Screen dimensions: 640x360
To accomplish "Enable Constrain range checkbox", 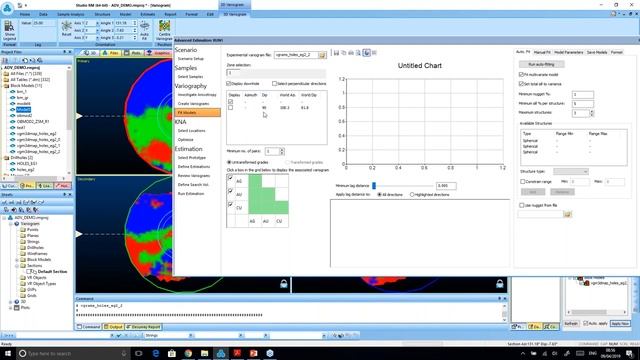I will (x=522, y=182).
